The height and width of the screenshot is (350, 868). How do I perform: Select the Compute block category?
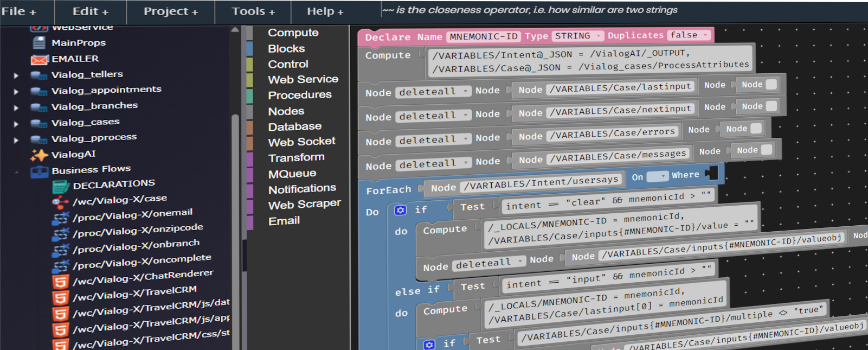pos(293,33)
